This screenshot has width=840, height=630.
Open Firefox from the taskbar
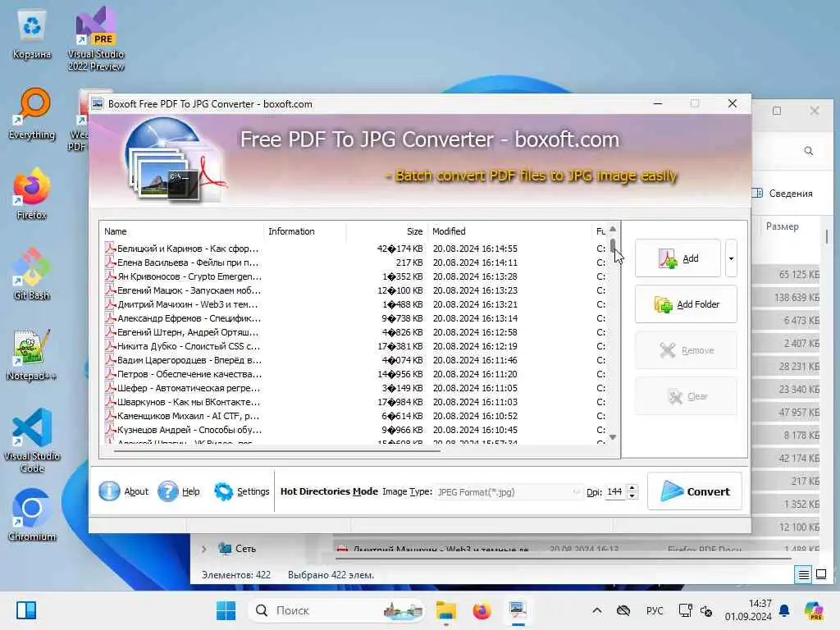pos(482,610)
